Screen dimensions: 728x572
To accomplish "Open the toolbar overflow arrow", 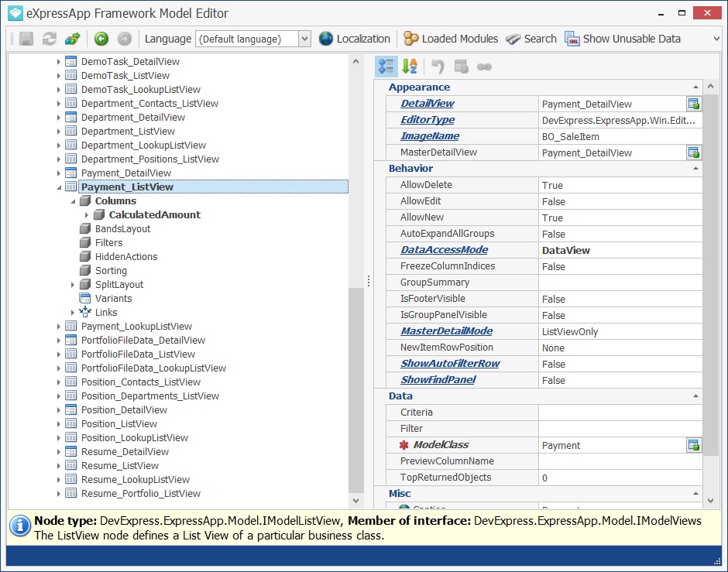I will (716, 39).
